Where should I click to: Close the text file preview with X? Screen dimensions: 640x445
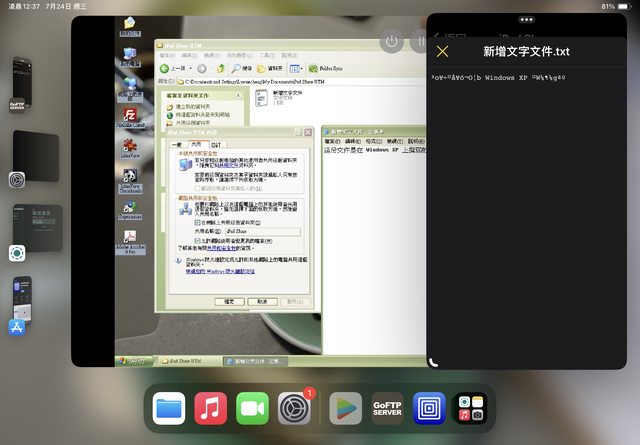(x=443, y=52)
